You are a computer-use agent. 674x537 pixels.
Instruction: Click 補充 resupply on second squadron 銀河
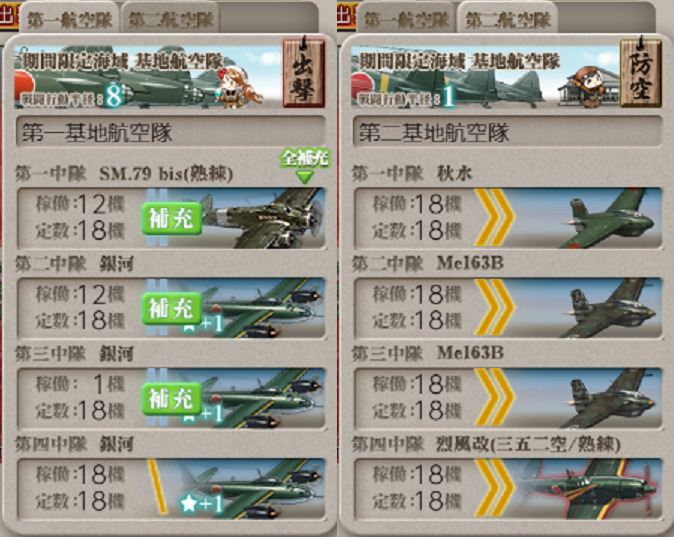click(172, 309)
